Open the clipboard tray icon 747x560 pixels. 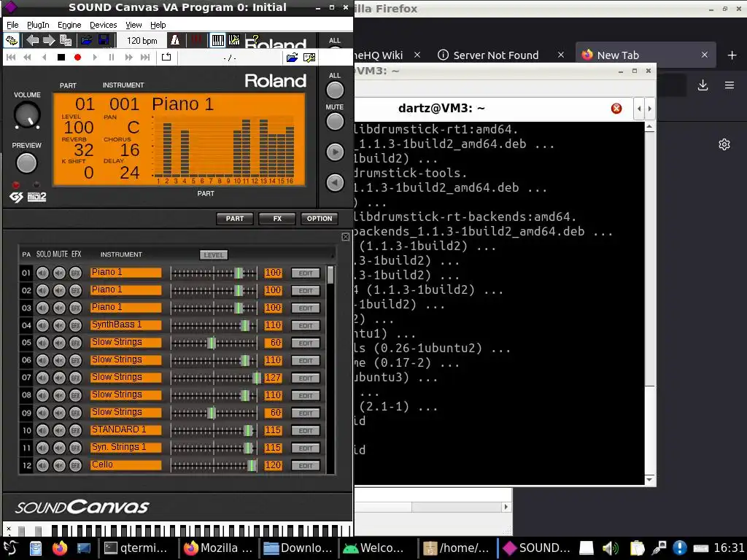(637, 548)
